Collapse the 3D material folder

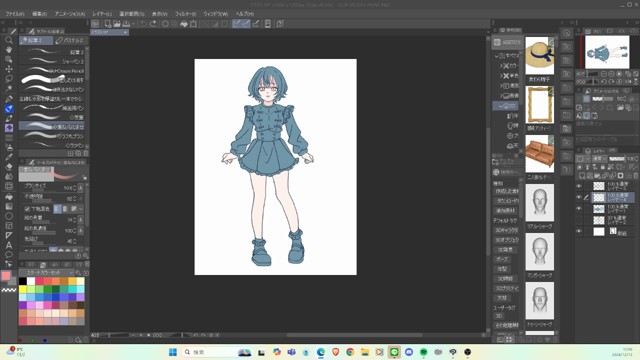[501, 106]
